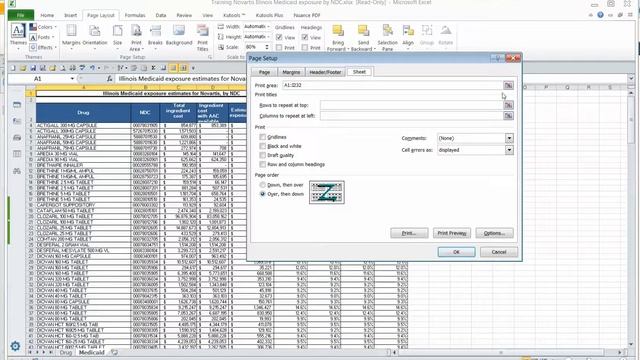The image size is (640, 360).
Task: Open the Orientation icon
Action: pyautogui.click(x=95, y=31)
